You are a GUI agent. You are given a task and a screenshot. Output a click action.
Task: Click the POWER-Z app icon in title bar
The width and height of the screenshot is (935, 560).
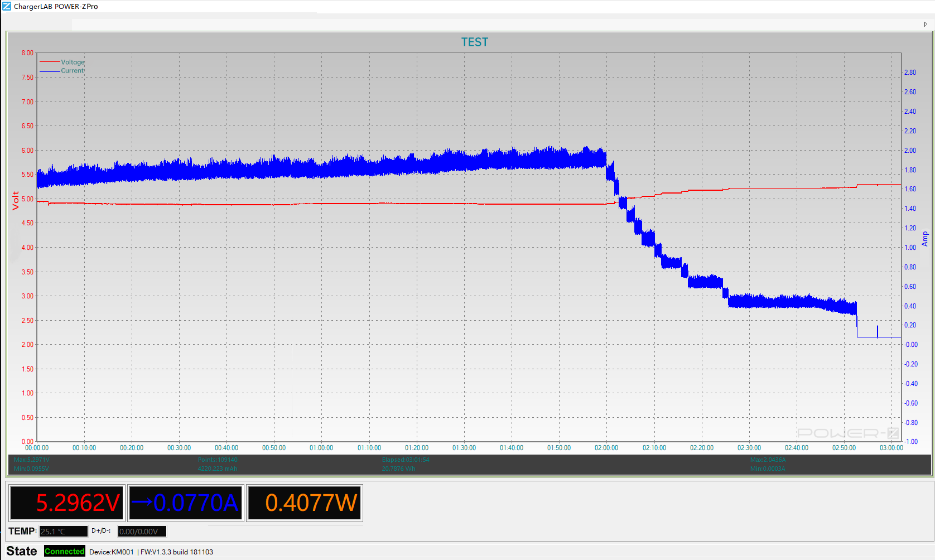[7, 6]
